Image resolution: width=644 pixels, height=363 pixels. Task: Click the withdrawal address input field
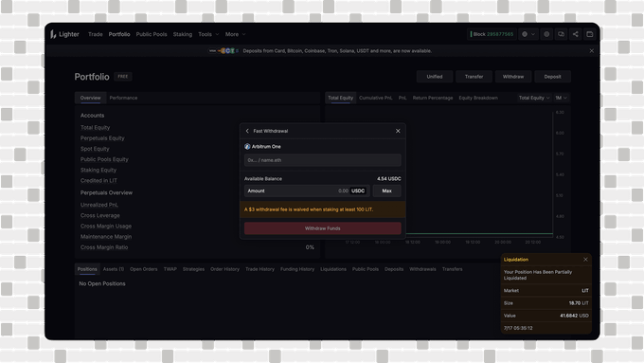pyautogui.click(x=322, y=160)
